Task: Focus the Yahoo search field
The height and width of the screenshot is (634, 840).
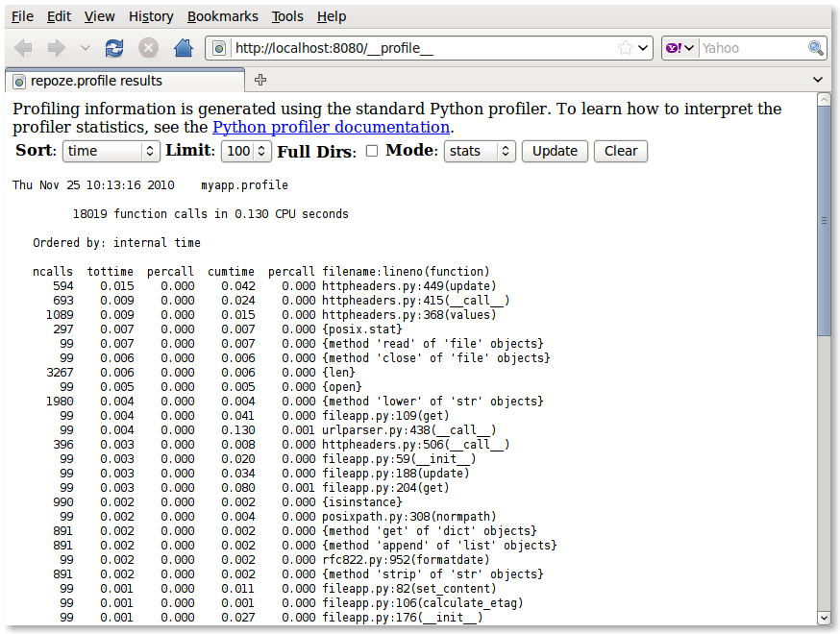Action: pos(754,48)
